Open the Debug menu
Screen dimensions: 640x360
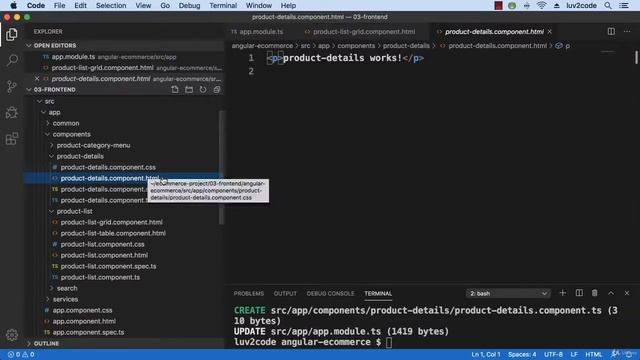[189, 5]
